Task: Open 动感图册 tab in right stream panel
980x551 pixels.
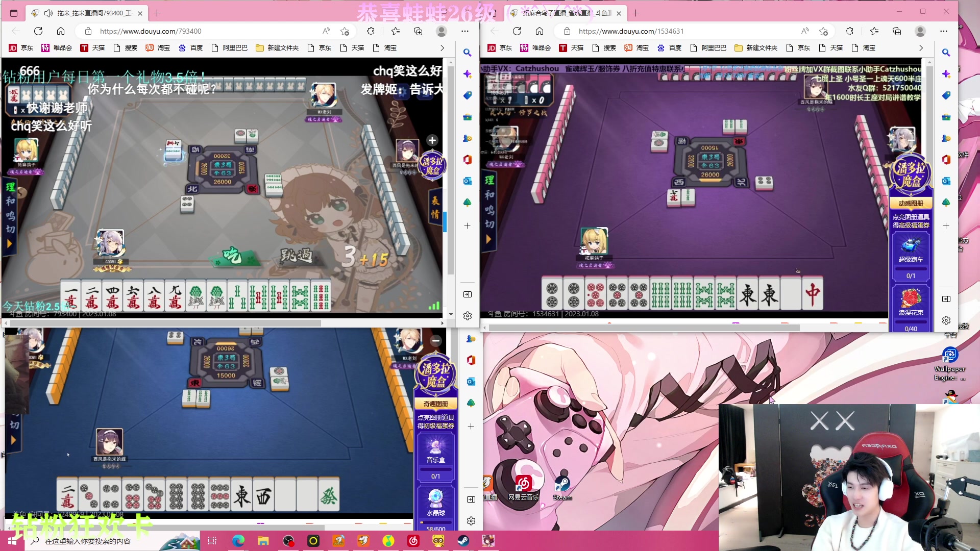Action: pyautogui.click(x=911, y=203)
